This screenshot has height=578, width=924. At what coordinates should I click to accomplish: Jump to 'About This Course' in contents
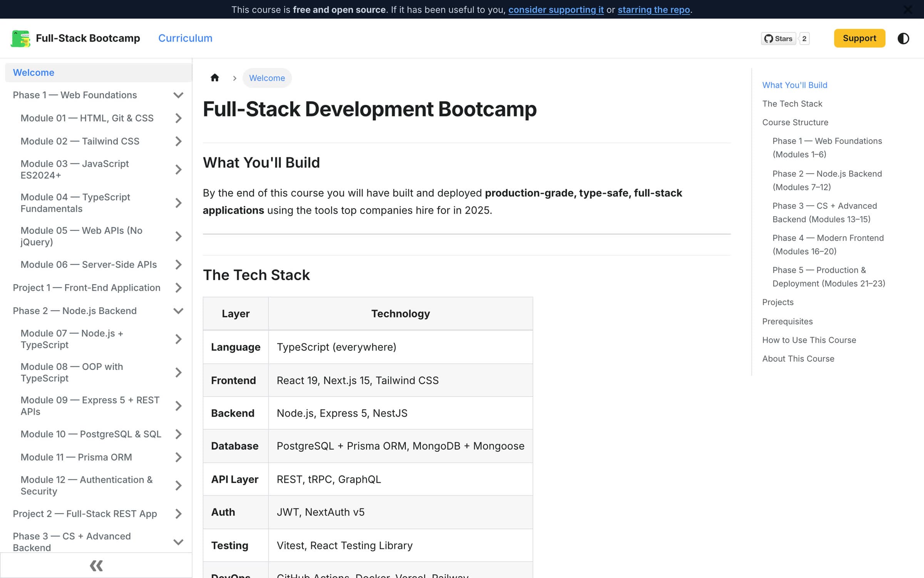coord(798,359)
